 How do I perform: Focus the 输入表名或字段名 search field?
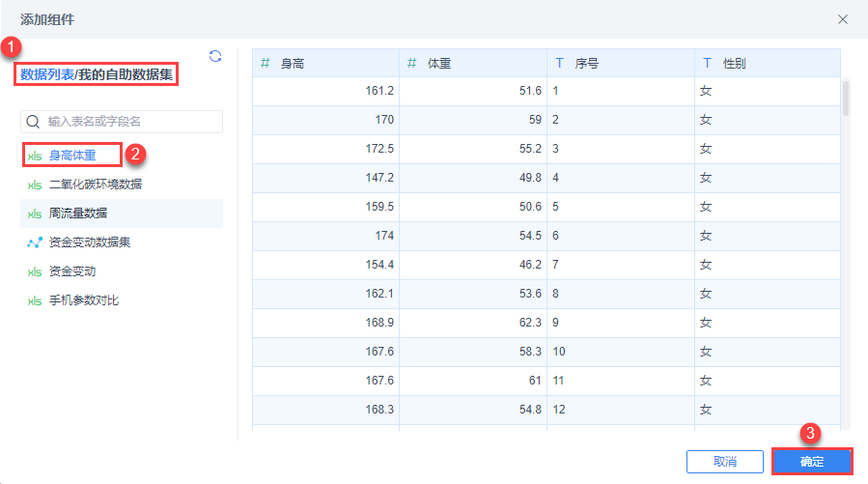pos(122,122)
